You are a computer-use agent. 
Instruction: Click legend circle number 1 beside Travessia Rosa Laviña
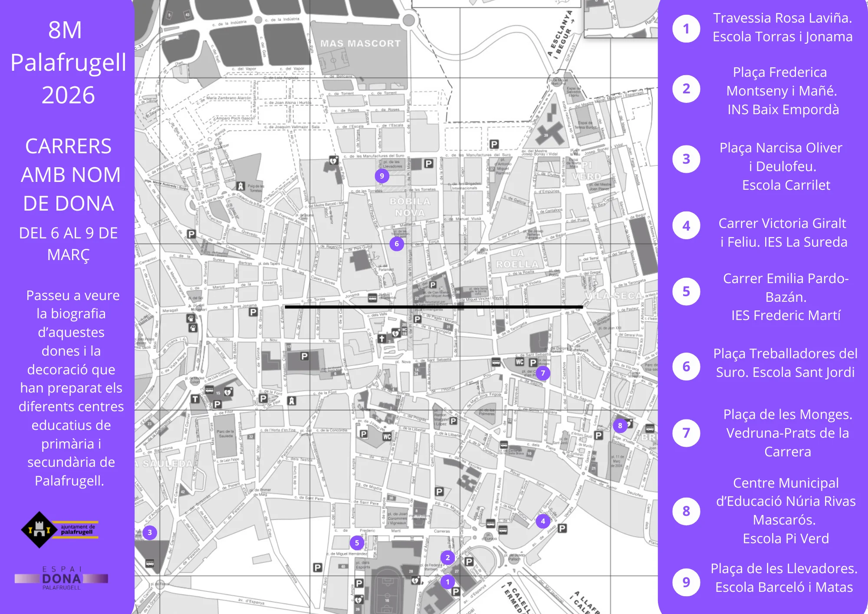(x=686, y=29)
